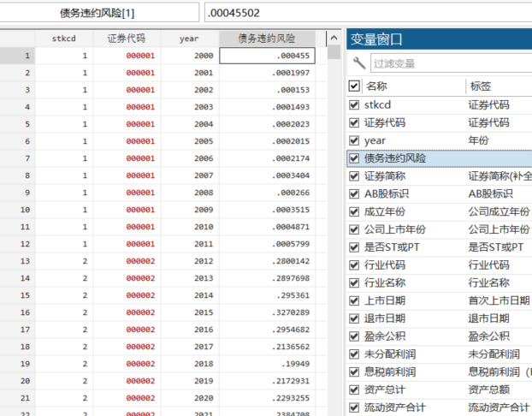The image size is (532, 416).
Task: Click the wrench filter icon in variables window
Action: 359,63
